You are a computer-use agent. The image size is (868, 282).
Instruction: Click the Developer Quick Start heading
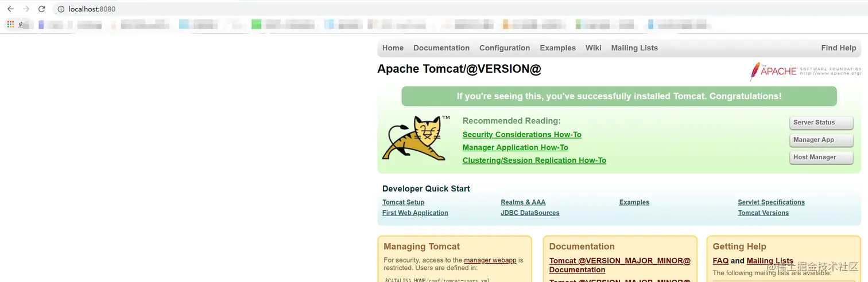[426, 189]
